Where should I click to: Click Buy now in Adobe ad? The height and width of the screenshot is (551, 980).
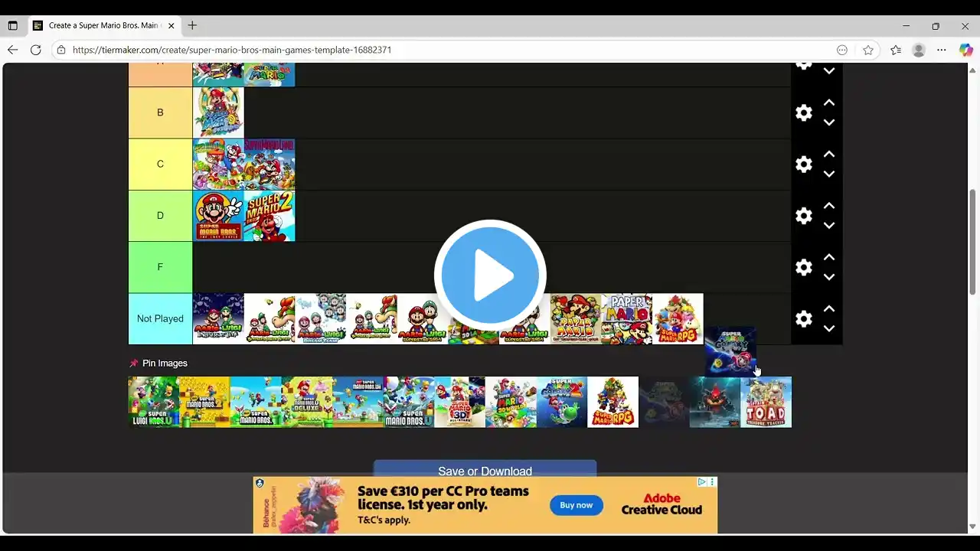[576, 505]
